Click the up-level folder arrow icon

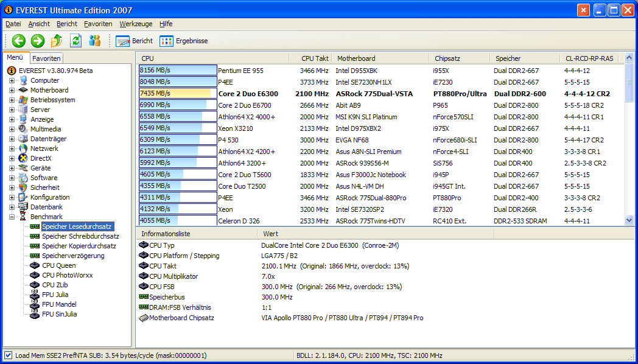[x=57, y=41]
